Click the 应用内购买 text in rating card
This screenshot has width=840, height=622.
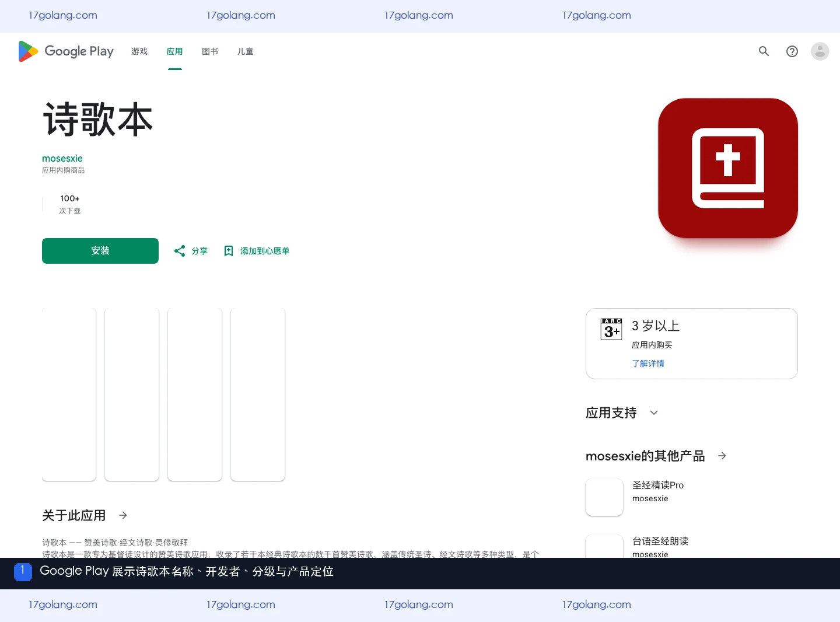pyautogui.click(x=652, y=345)
